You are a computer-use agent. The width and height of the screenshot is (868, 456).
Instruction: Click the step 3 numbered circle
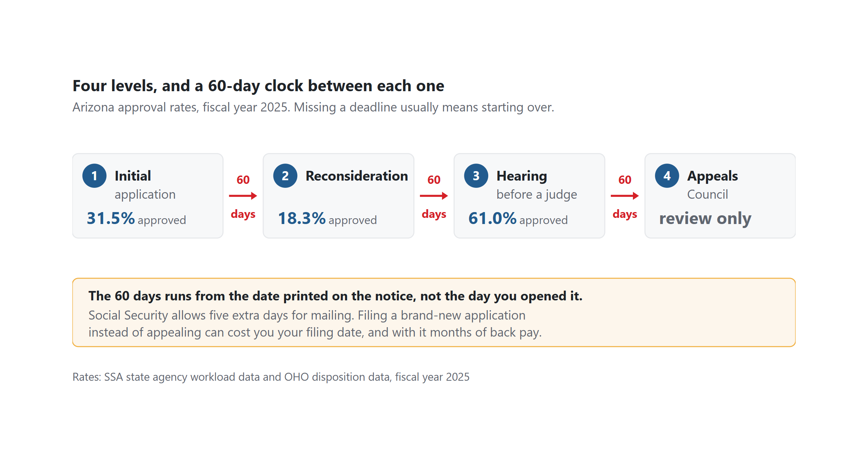pyautogui.click(x=476, y=176)
